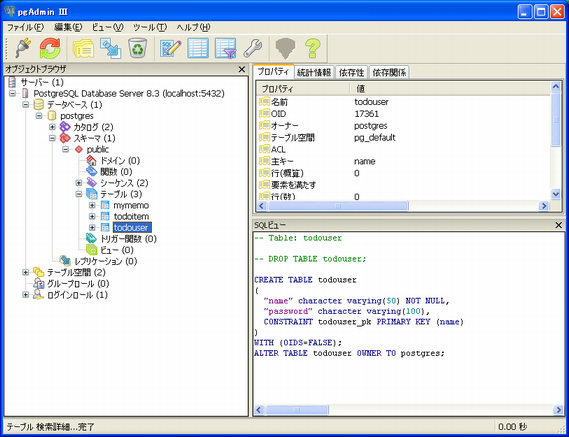Open the 編集(E) menu
This screenshot has height=437, width=569.
(68, 27)
